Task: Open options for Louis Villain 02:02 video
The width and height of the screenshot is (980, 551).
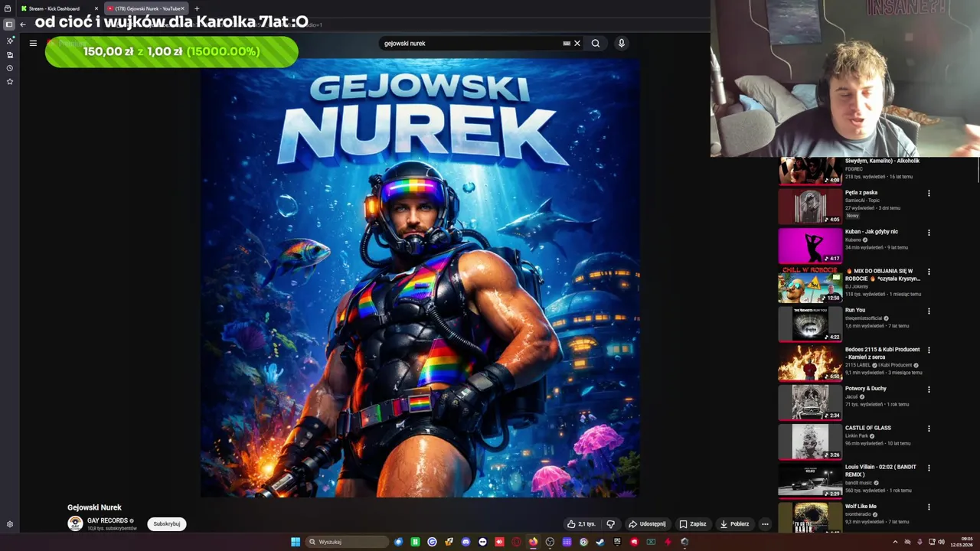Action: pyautogui.click(x=929, y=468)
